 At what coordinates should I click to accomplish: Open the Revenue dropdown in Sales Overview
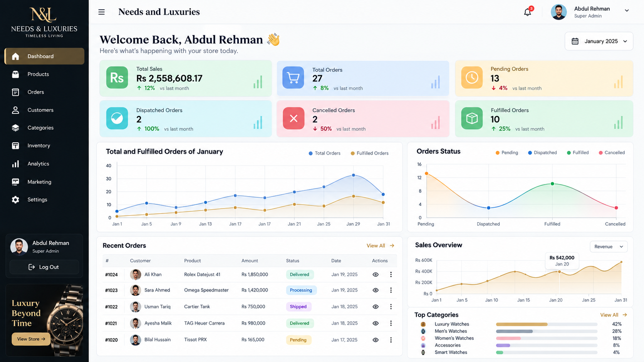coord(609,247)
